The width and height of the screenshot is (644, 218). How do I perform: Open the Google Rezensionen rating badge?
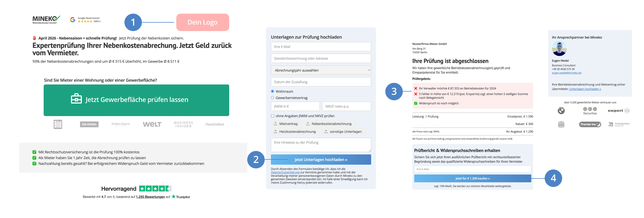[85, 20]
